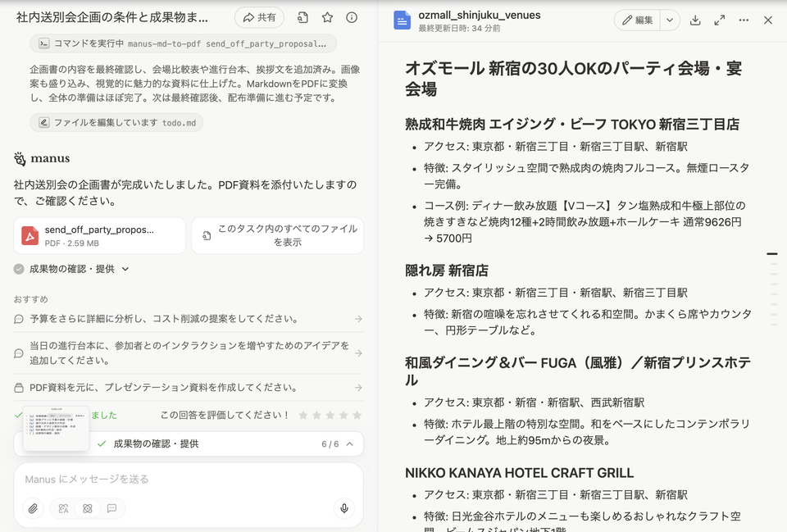Click このタスク内のすべてのファイルを表示 button
The image size is (787, 532).
point(277,235)
